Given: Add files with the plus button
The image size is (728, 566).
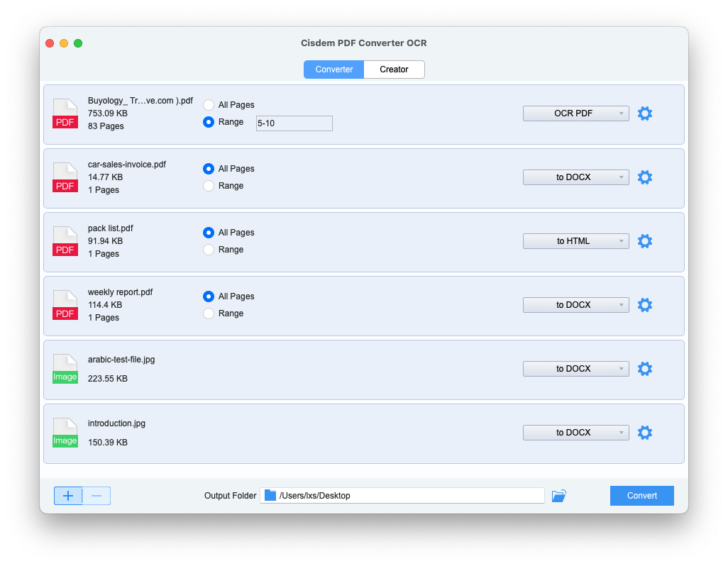Looking at the screenshot, I should [x=68, y=496].
